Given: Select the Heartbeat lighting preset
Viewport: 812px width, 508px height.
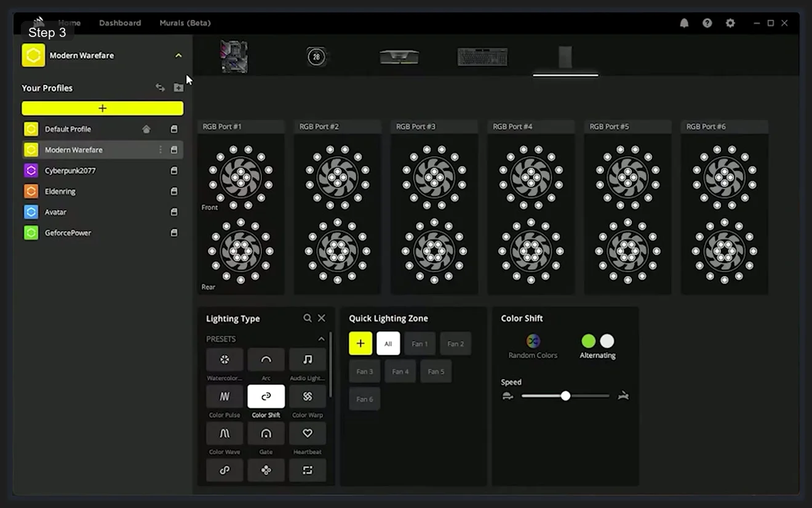Looking at the screenshot, I should (x=307, y=433).
